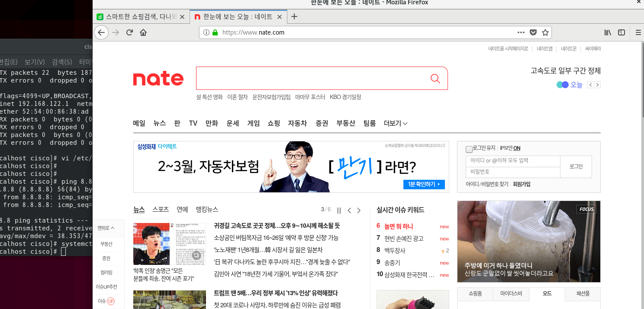Screen dimensions: 644x309
Task: Open Firefox hamburger menu
Action: tap(638, 32)
